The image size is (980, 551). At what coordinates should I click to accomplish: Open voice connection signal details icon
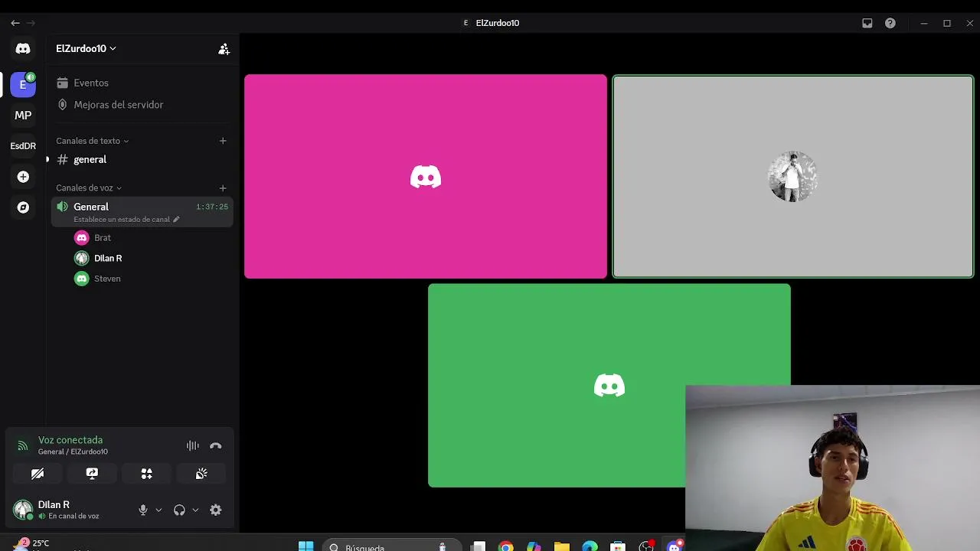(23, 445)
